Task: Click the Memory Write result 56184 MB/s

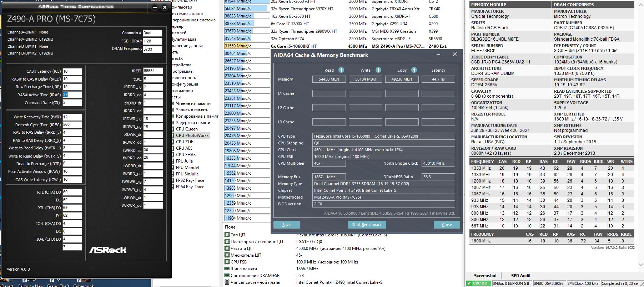Action: click(366, 79)
